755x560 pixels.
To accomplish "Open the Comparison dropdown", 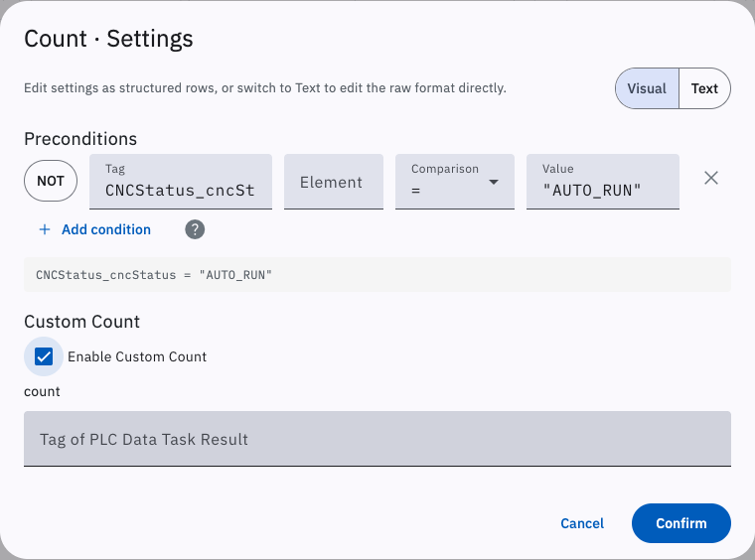I will tap(455, 182).
